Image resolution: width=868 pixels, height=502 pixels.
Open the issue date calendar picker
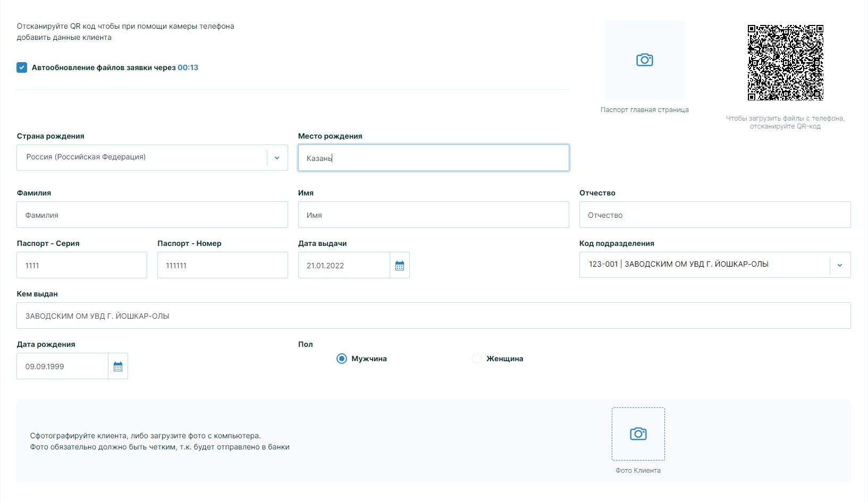[400, 266]
